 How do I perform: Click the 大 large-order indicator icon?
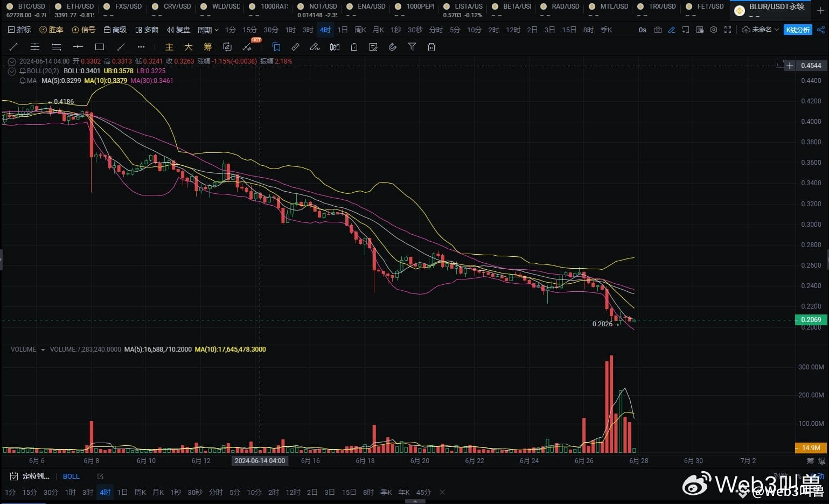189,47
